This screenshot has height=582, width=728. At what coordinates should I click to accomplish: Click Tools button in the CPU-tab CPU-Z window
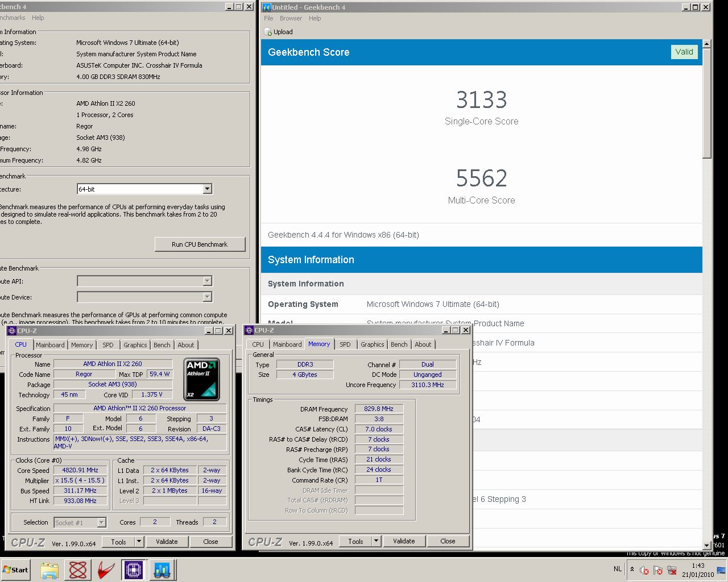click(118, 542)
